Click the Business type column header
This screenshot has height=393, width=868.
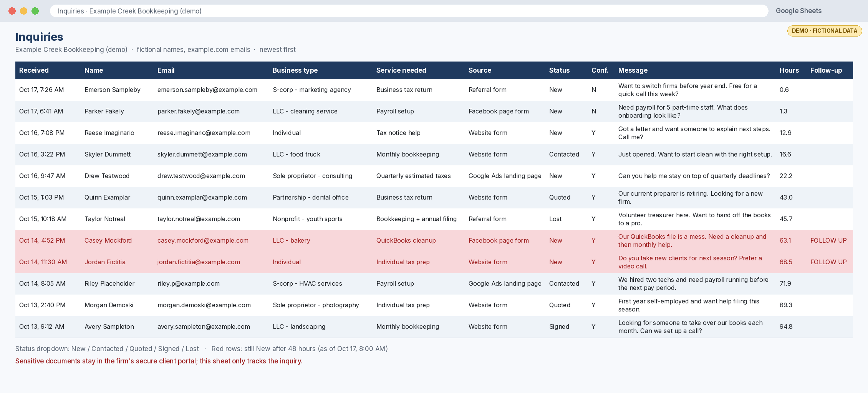coord(295,70)
